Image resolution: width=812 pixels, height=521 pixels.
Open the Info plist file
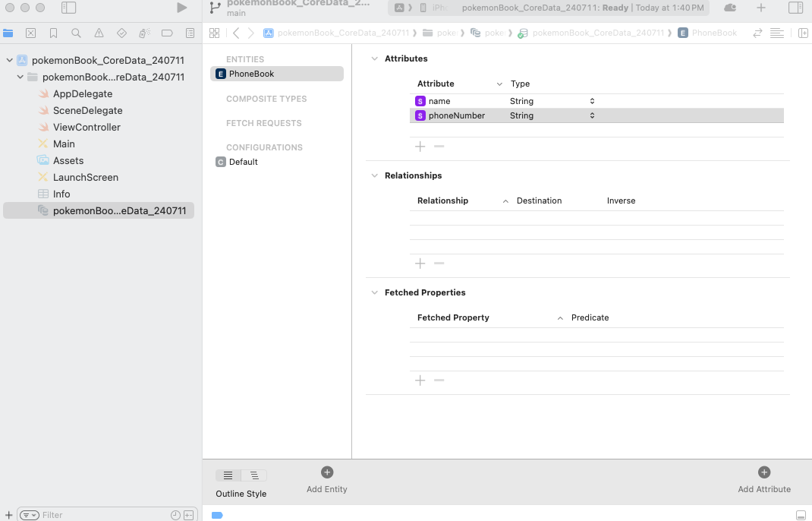pos(61,194)
